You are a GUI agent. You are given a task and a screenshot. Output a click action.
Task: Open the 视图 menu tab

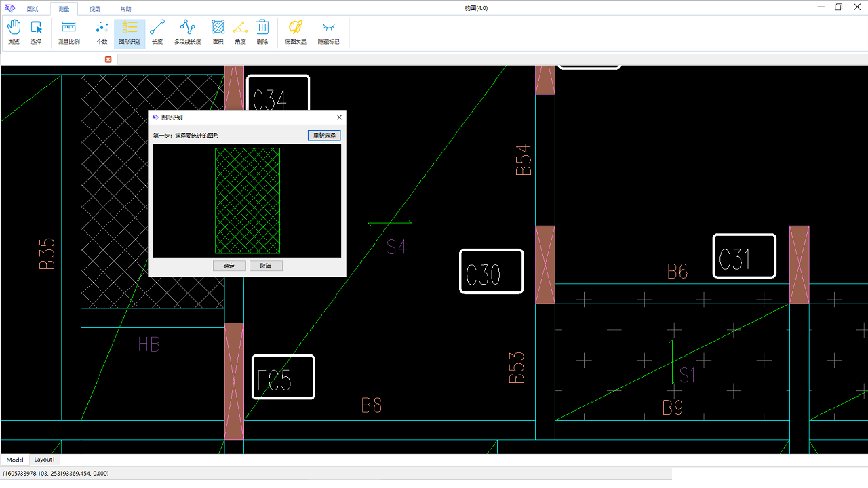click(94, 8)
